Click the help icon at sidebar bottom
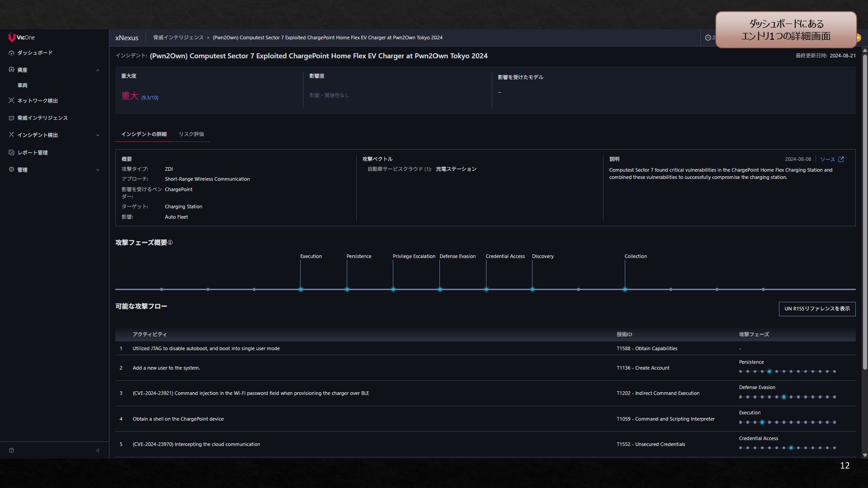The image size is (868, 488). 11,450
